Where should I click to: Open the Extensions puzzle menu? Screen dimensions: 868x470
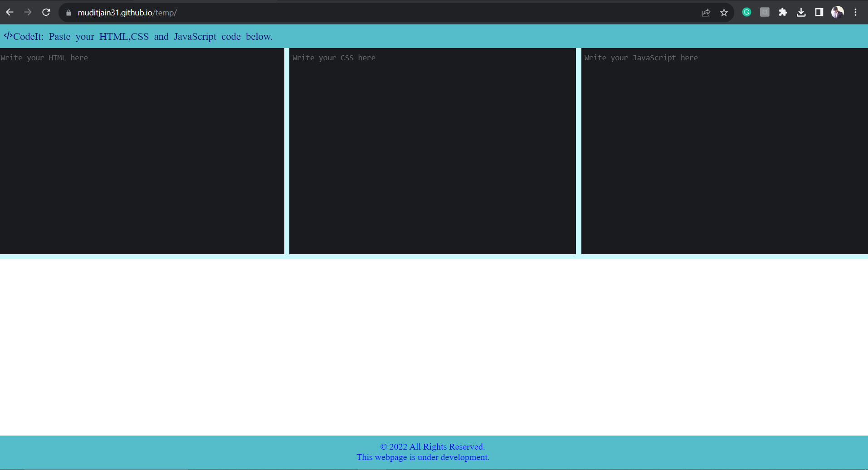tap(783, 12)
